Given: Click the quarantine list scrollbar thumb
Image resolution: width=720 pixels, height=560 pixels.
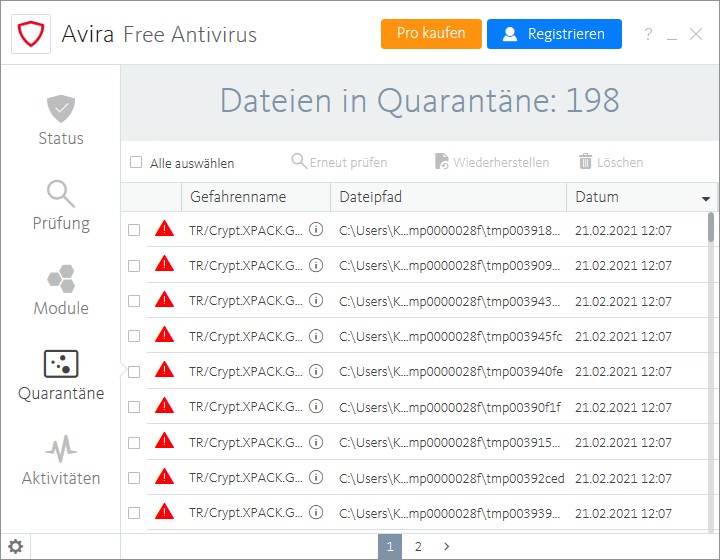Looking at the screenshot, I should (711, 227).
